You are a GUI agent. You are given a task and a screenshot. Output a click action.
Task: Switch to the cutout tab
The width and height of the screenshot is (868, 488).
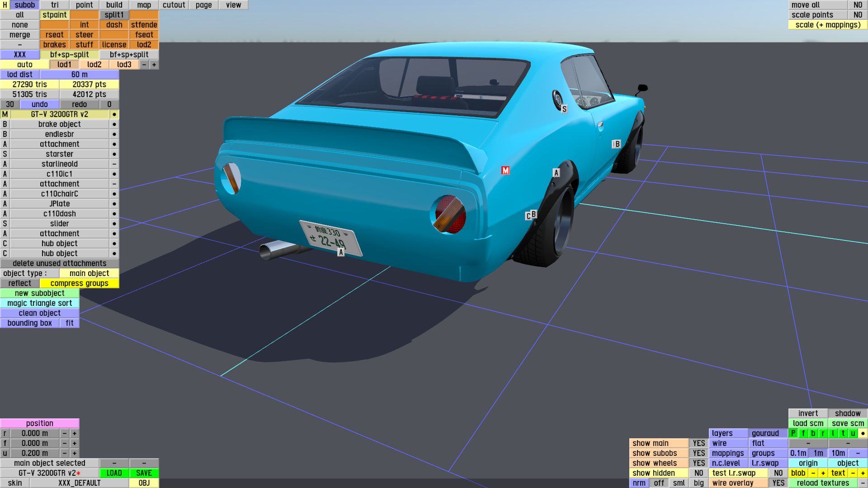[174, 5]
